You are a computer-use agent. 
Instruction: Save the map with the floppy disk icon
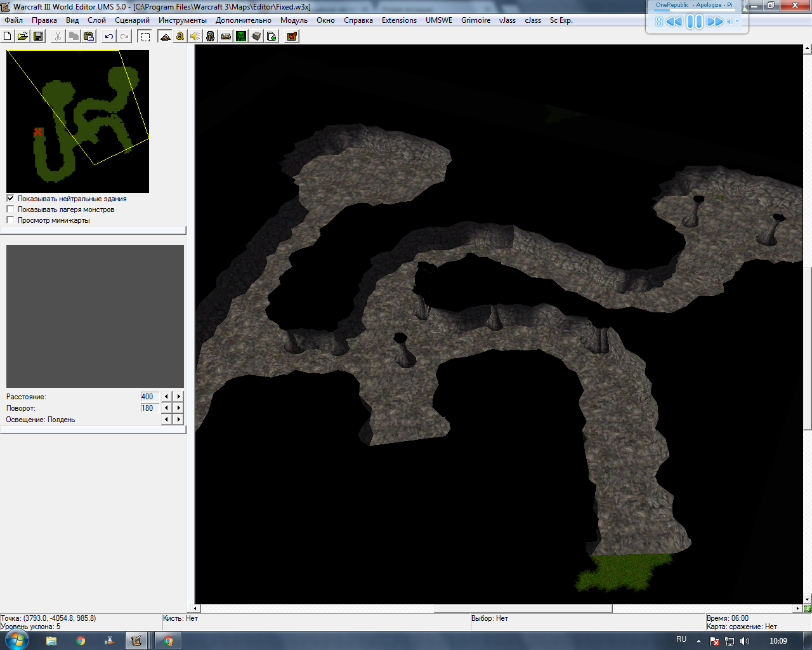coord(38,36)
